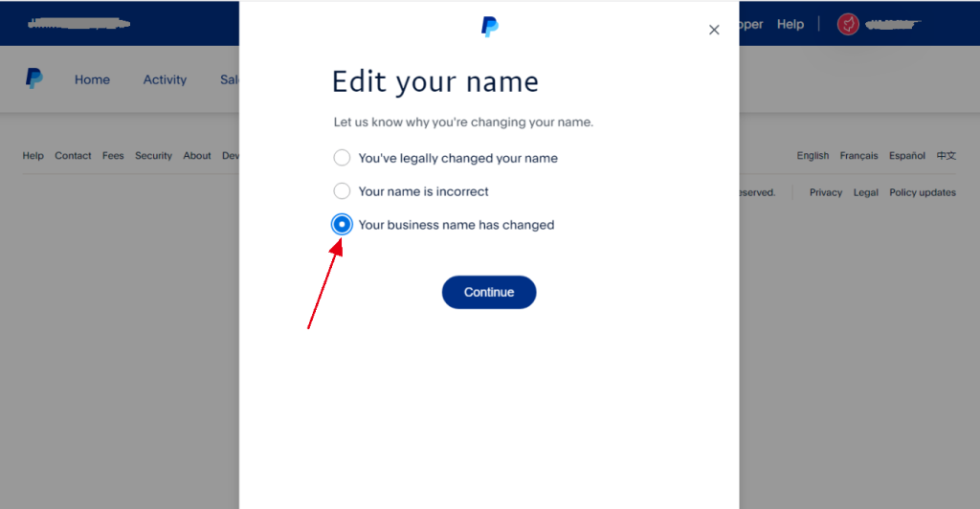This screenshot has height=509, width=980.
Task: Switch language to Español
Action: pos(906,156)
